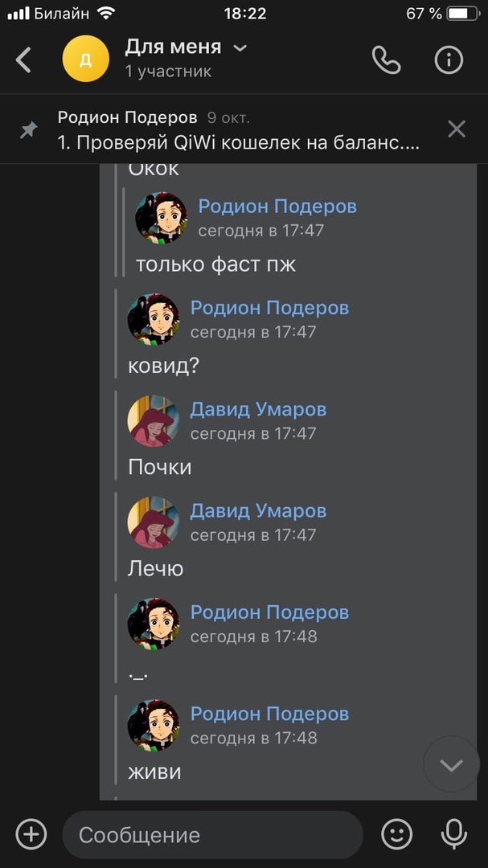Tap the pin icon of pinned message

click(29, 130)
